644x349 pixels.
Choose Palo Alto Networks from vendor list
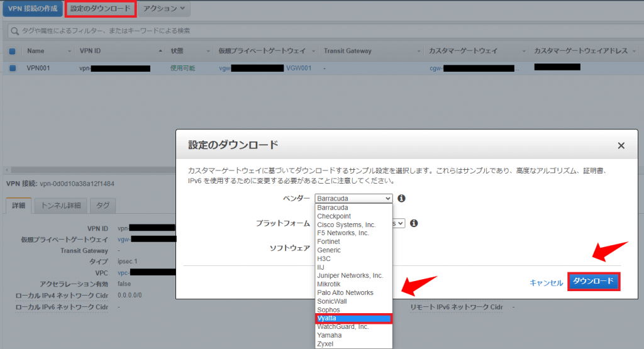(353, 293)
